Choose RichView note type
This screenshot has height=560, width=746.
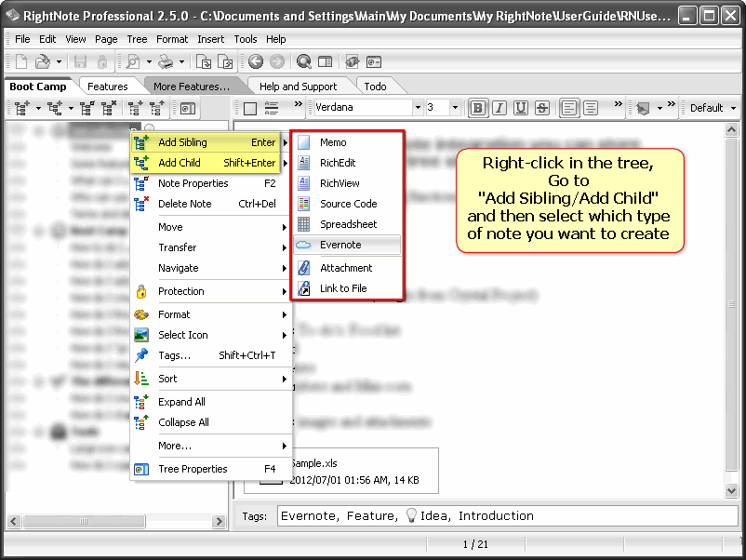[347, 183]
